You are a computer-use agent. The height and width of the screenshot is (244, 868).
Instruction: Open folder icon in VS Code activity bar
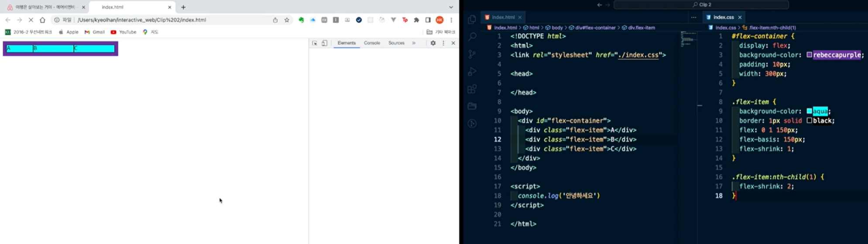click(472, 106)
